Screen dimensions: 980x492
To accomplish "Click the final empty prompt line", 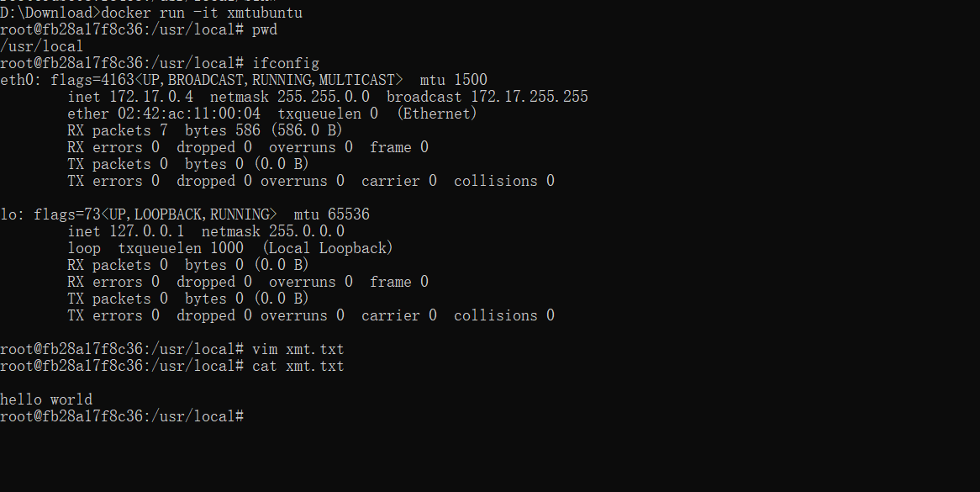I will point(122,417).
